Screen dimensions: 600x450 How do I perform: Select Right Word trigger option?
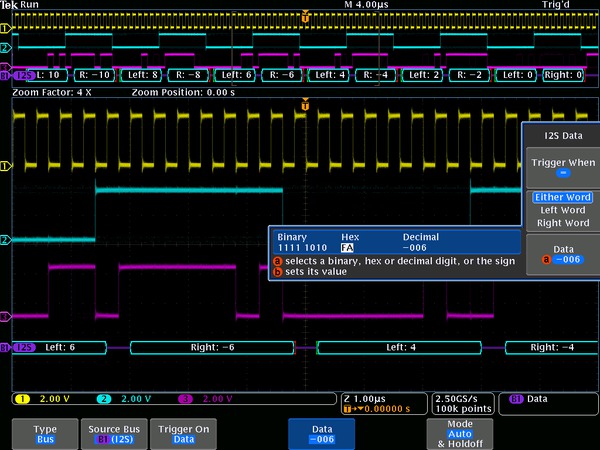(561, 223)
